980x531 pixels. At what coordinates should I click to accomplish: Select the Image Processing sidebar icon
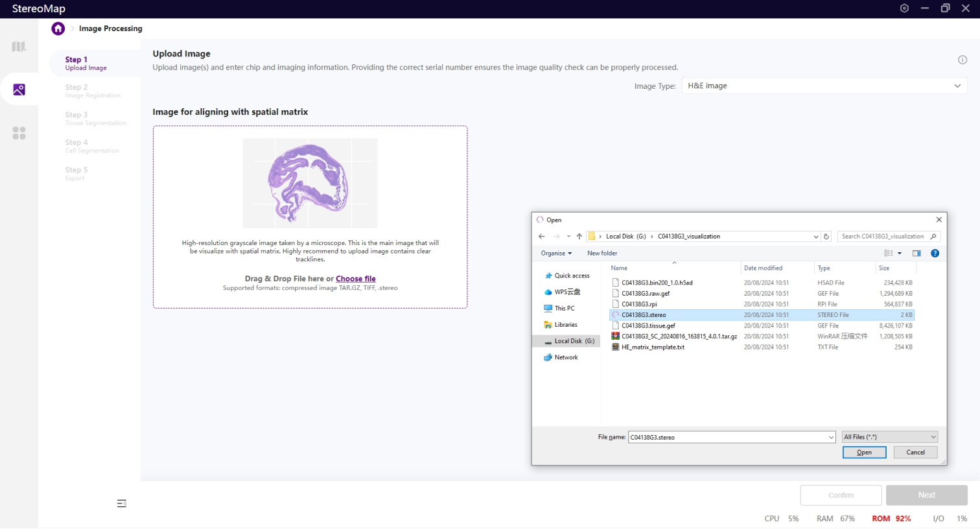[x=19, y=89]
